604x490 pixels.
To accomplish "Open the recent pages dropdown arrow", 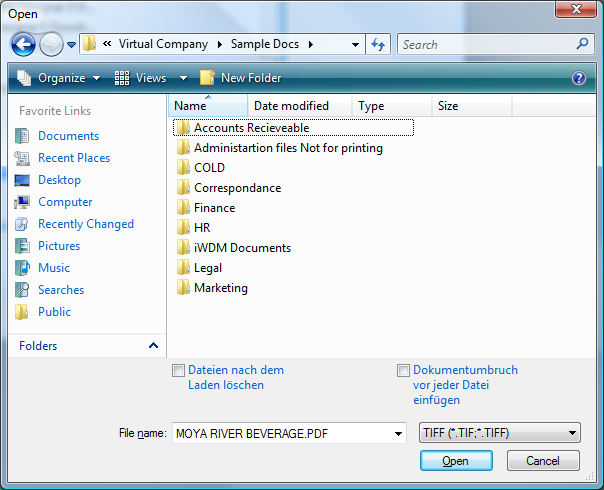I will 71,45.
